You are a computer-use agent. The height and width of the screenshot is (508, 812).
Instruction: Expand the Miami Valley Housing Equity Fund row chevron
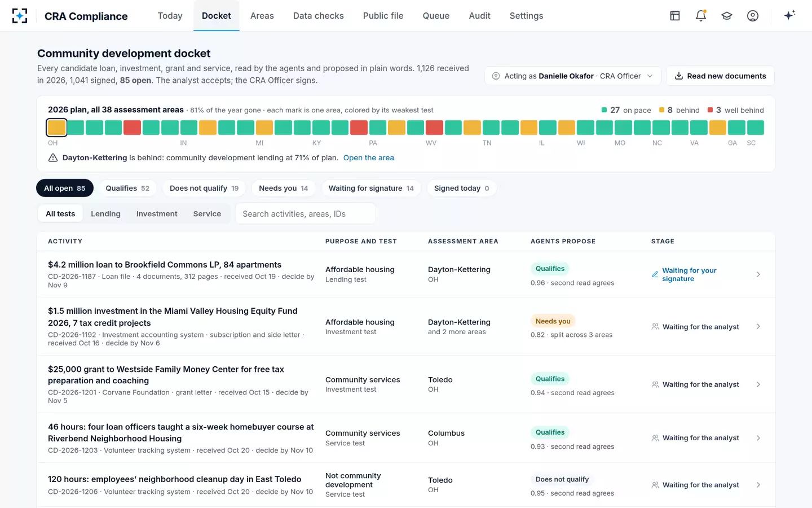(x=758, y=326)
